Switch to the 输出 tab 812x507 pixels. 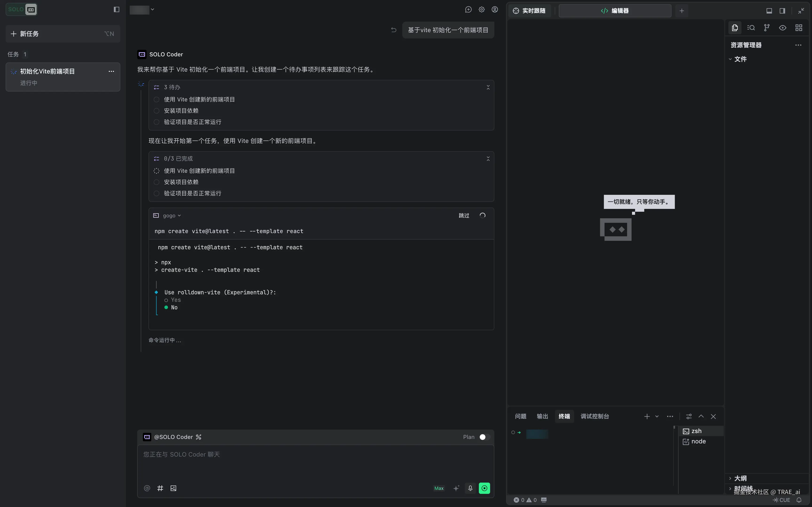[542, 416]
